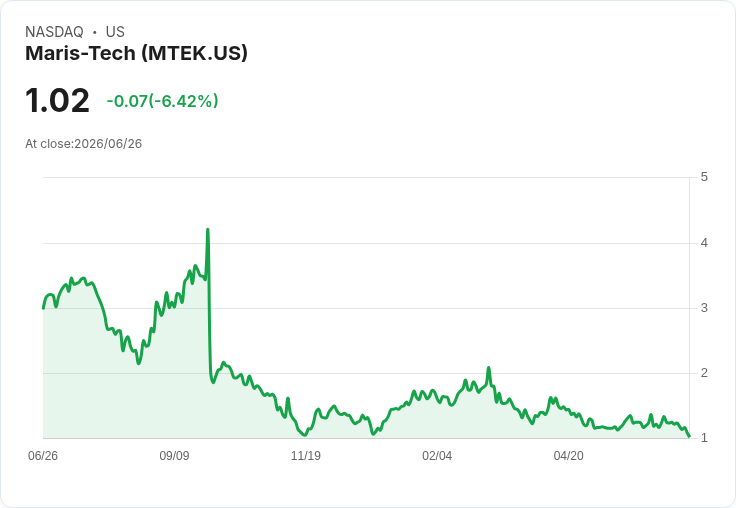
Task: Click the NASDAQ exchange label
Action: [x=54, y=32]
